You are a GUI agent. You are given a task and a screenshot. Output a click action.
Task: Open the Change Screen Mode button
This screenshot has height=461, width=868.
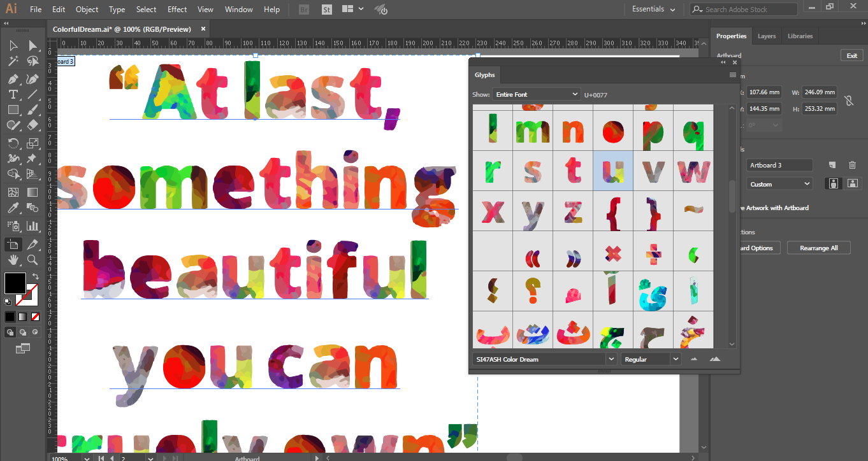pyautogui.click(x=23, y=348)
